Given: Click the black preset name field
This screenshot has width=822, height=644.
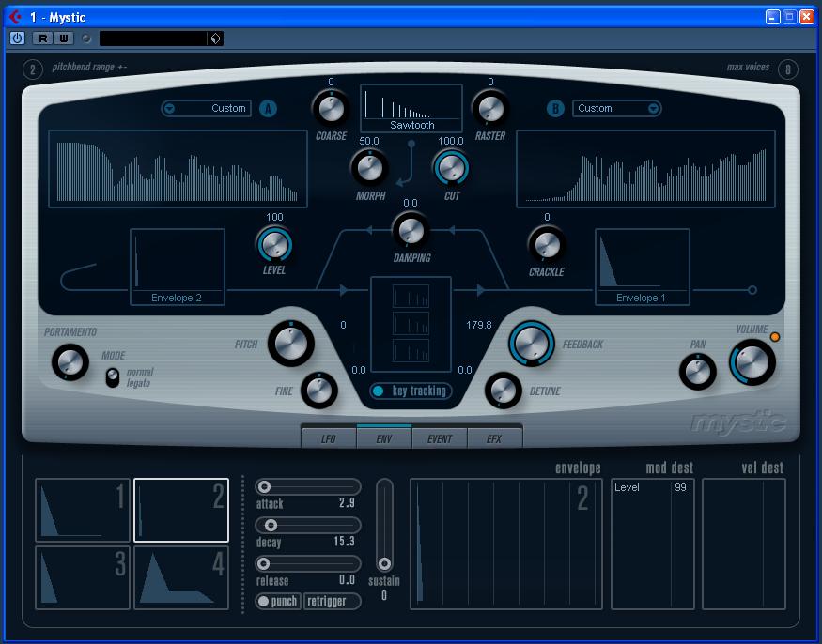Looking at the screenshot, I should (154, 38).
